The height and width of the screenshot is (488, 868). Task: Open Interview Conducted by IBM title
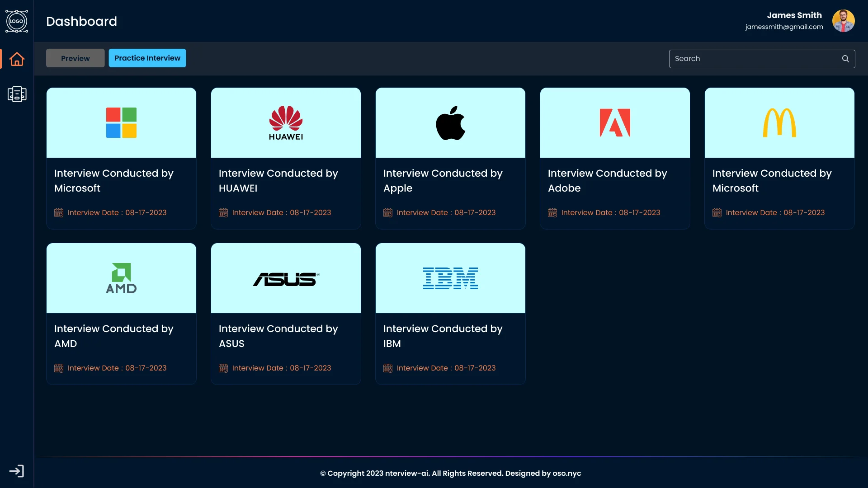(x=443, y=336)
